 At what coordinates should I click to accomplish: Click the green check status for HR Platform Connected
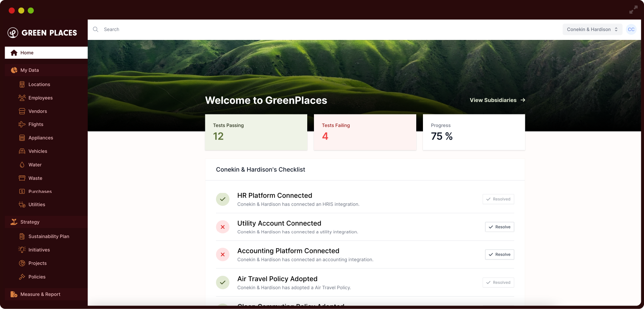[x=223, y=199]
